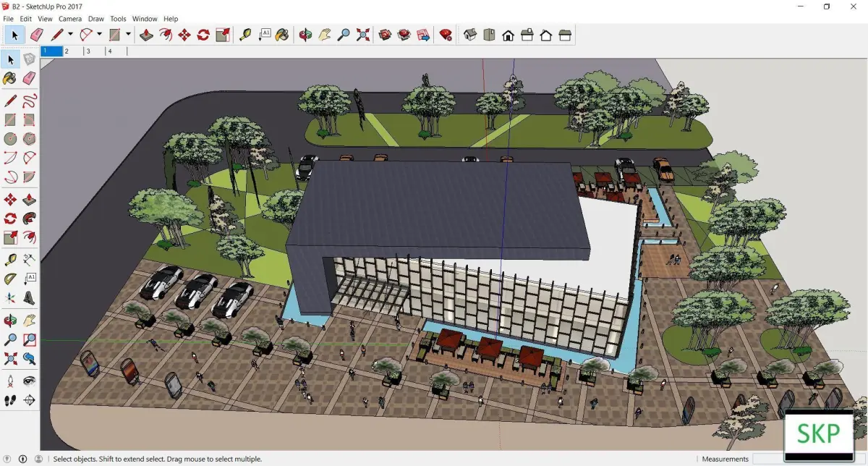Activate the Orbit tool in top toolbar
Screen dimensions: 868x466
[306, 34]
